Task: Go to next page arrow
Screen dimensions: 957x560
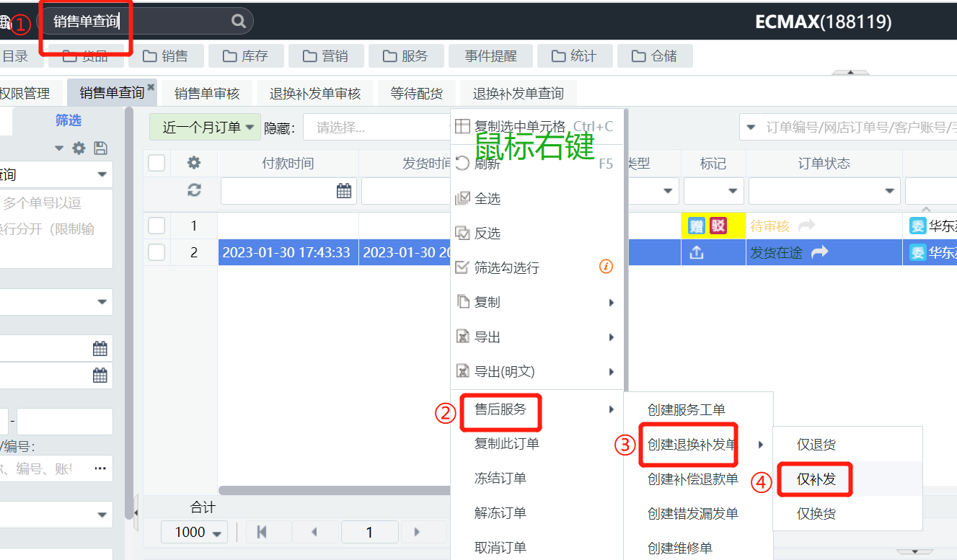Action: pyautogui.click(x=417, y=532)
